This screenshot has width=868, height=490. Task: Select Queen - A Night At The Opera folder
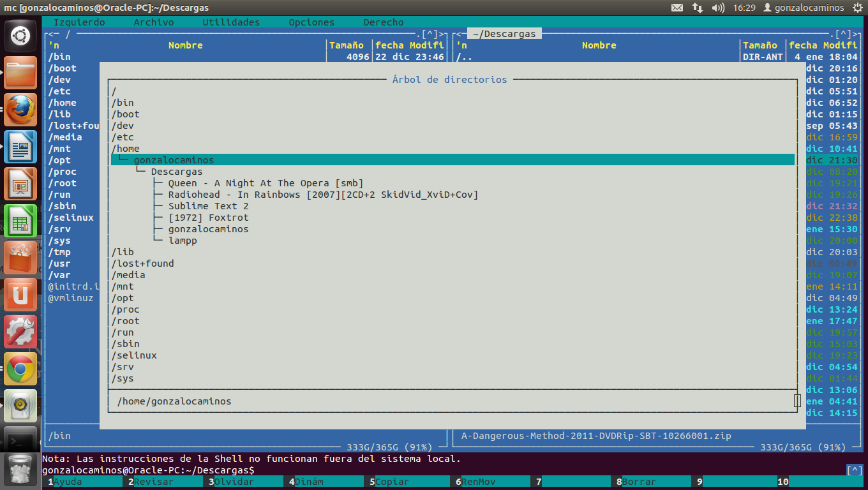tap(266, 183)
